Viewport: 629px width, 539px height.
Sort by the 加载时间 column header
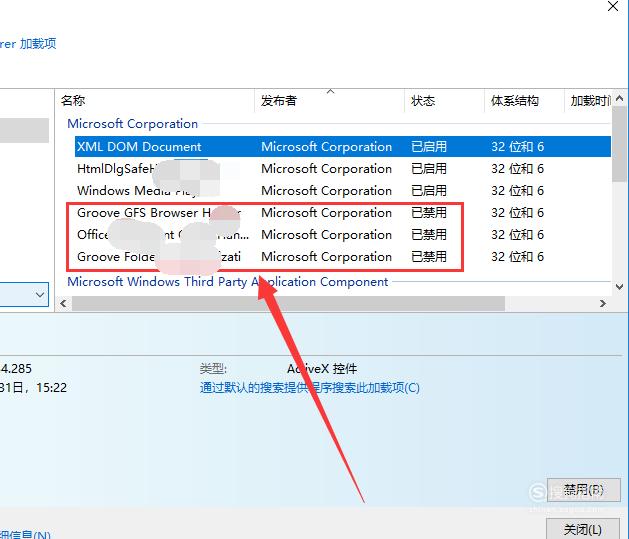pos(588,101)
